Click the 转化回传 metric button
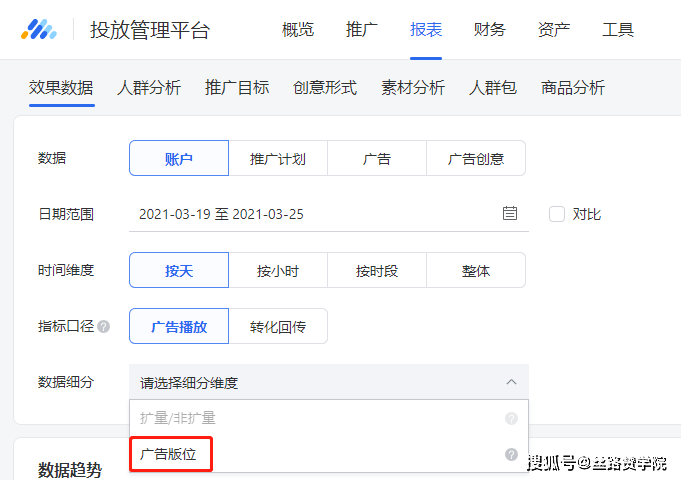Viewport: 681px width, 480px height. [278, 326]
